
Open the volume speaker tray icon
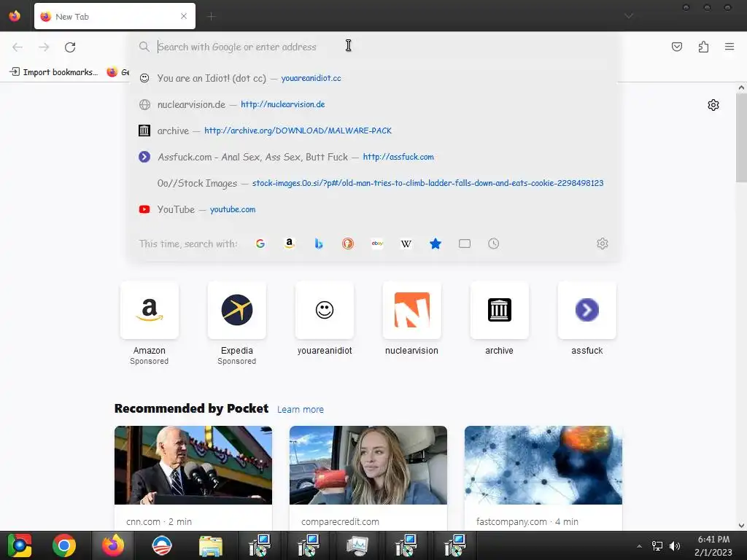675,545
